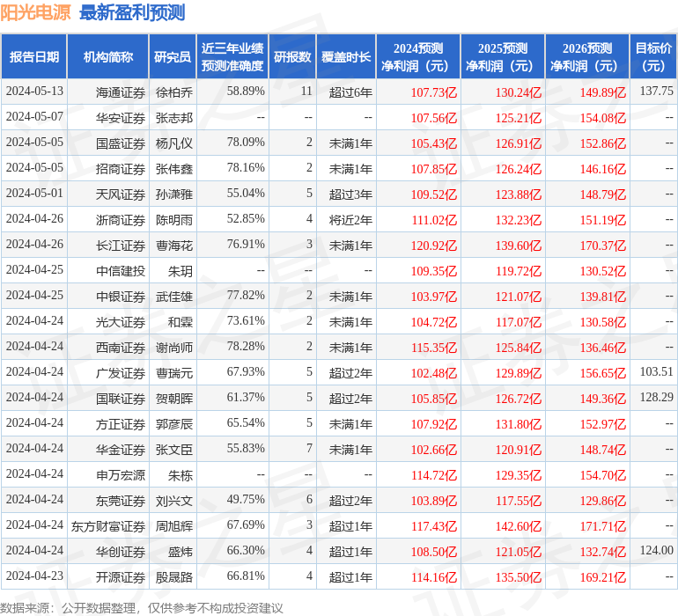The width and height of the screenshot is (678, 616).
Task: Select the 2024预测净利润 column header
Action: tap(418, 56)
